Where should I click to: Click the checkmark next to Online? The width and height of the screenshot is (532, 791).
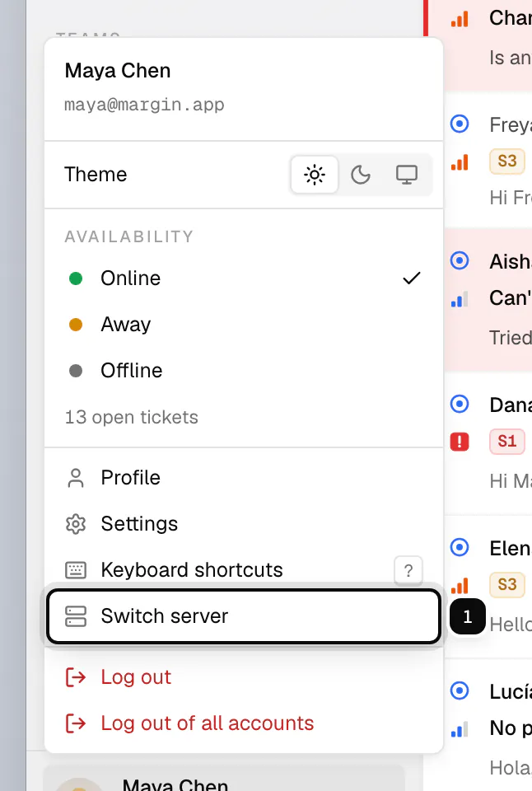pos(412,278)
